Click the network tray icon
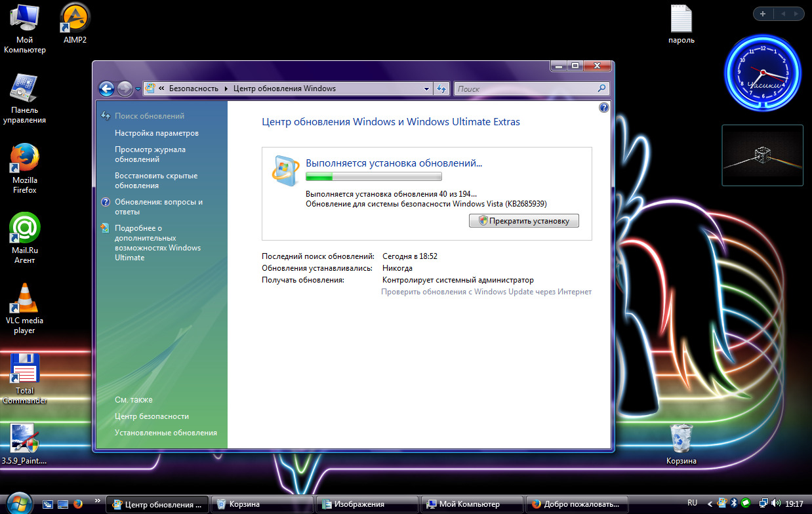The image size is (812, 514). click(x=763, y=504)
